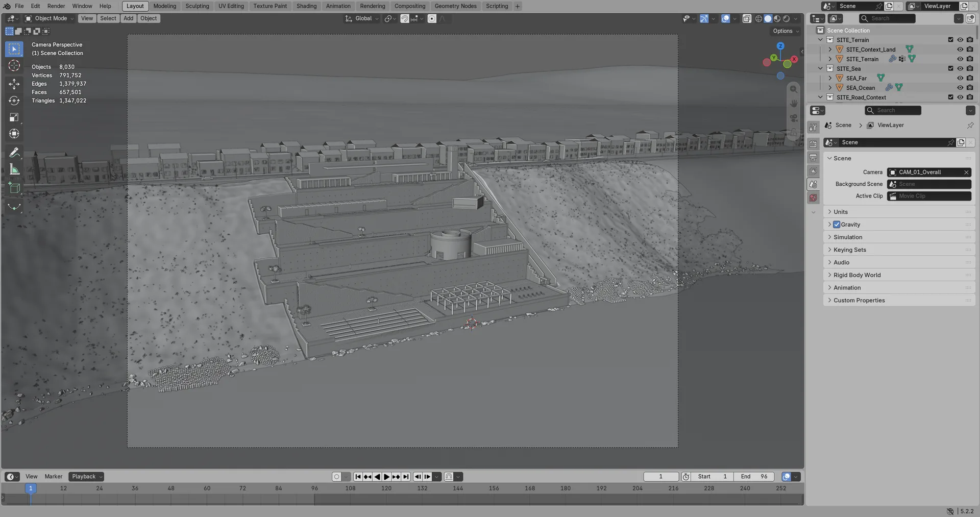
Task: Toggle the Gravity checkbox
Action: coord(837,225)
